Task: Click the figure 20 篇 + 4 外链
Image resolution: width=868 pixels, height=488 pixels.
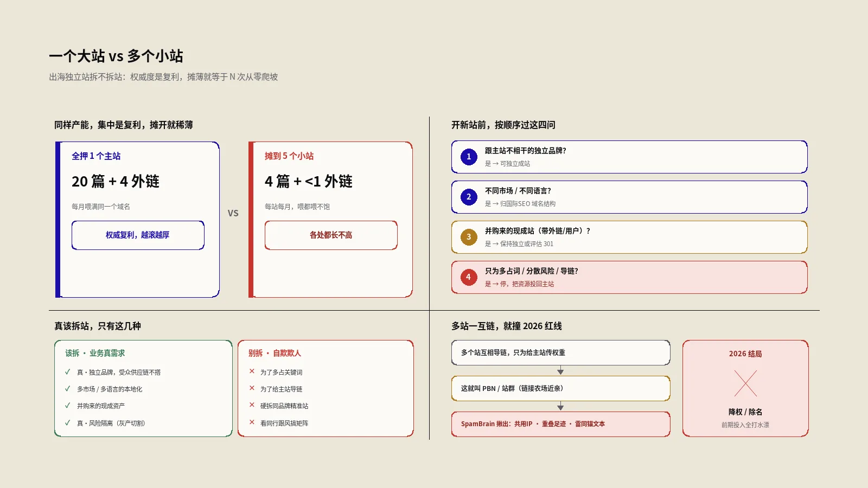Action: (x=116, y=182)
